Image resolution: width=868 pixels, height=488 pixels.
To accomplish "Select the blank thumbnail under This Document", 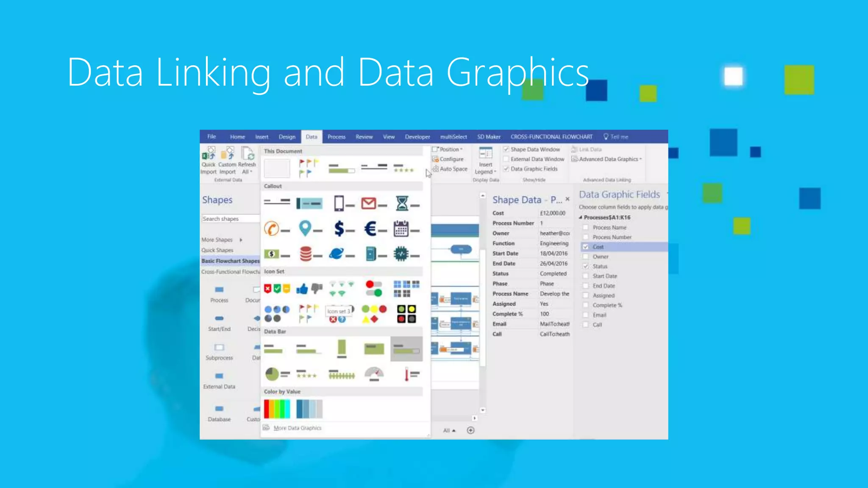I will tap(277, 169).
